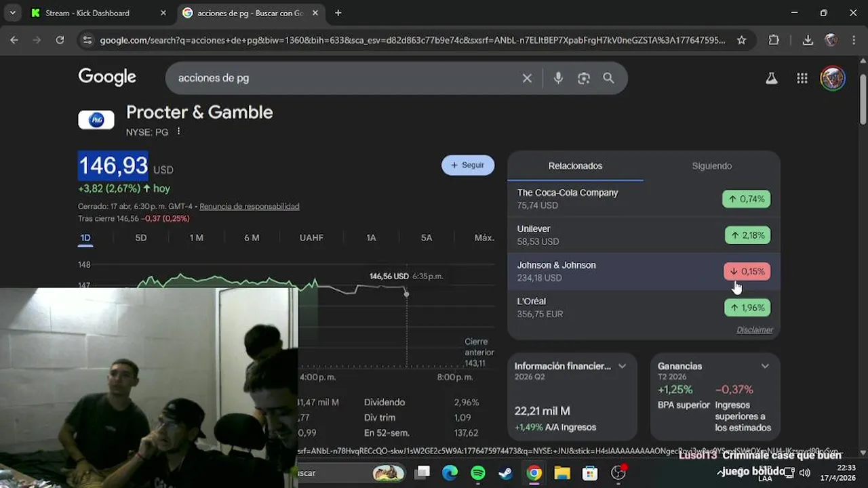Open the Google account avatar

click(x=832, y=78)
